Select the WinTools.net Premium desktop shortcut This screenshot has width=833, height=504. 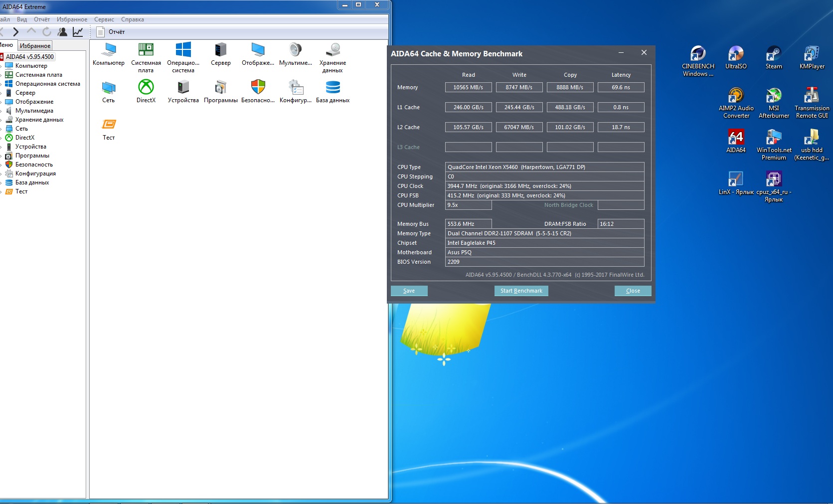click(x=774, y=145)
